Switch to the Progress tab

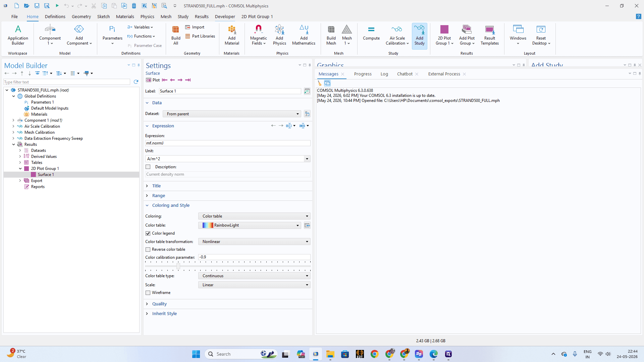pyautogui.click(x=363, y=74)
